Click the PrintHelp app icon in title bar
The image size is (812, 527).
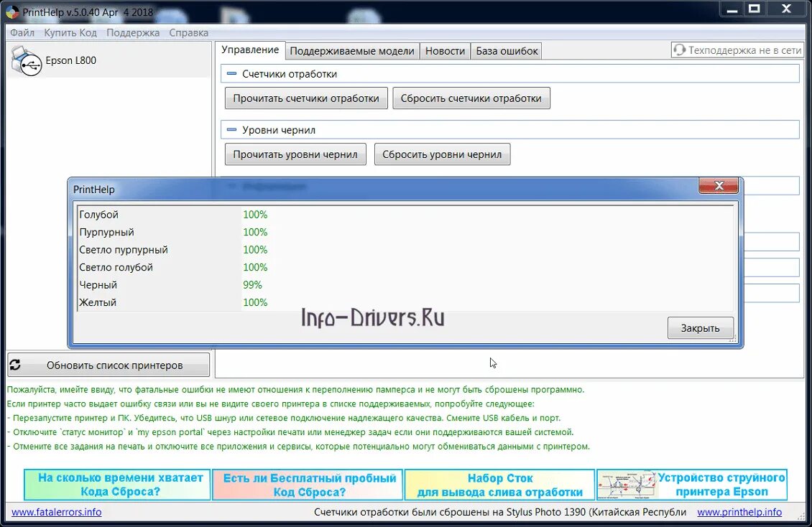tap(12, 12)
